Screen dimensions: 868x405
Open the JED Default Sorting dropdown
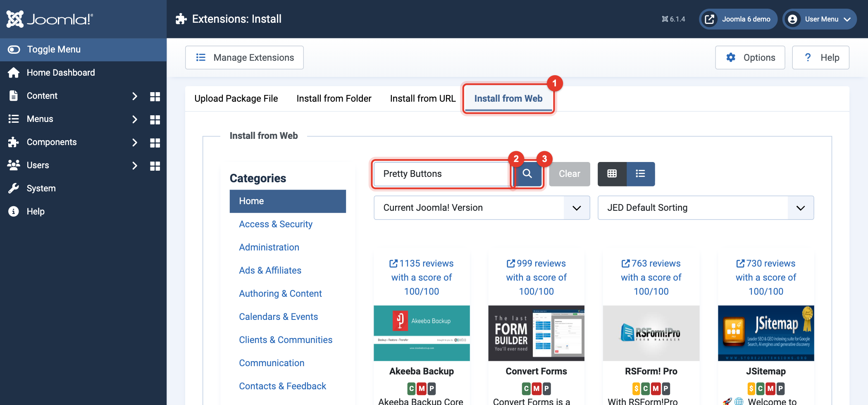tap(706, 207)
